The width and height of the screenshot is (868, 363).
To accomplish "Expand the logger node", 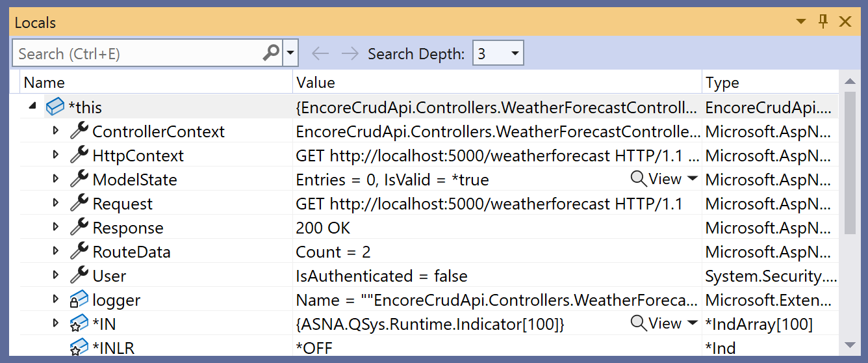I will [56, 300].
